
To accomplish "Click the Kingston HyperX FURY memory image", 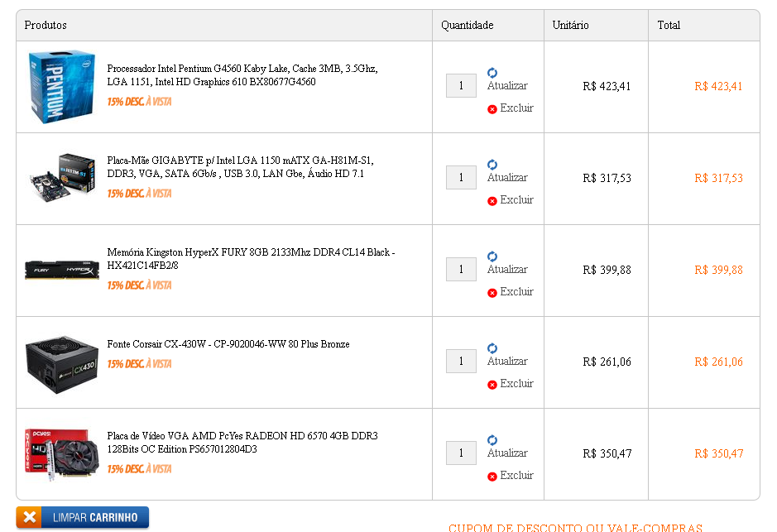I will point(62,270).
